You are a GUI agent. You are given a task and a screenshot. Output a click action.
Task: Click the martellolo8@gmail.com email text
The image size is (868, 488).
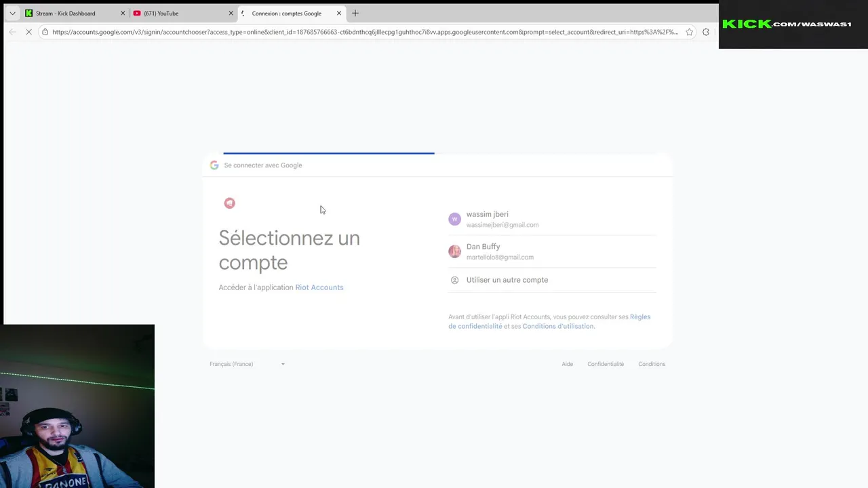click(x=500, y=258)
